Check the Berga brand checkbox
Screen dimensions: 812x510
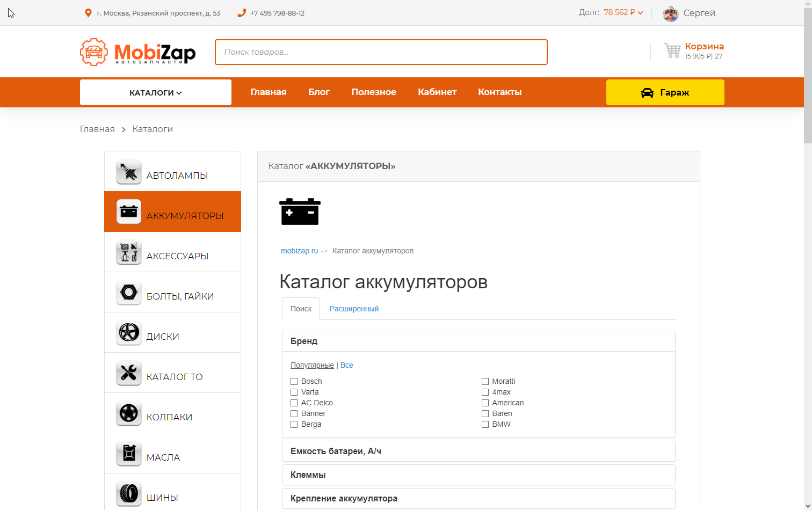point(294,424)
